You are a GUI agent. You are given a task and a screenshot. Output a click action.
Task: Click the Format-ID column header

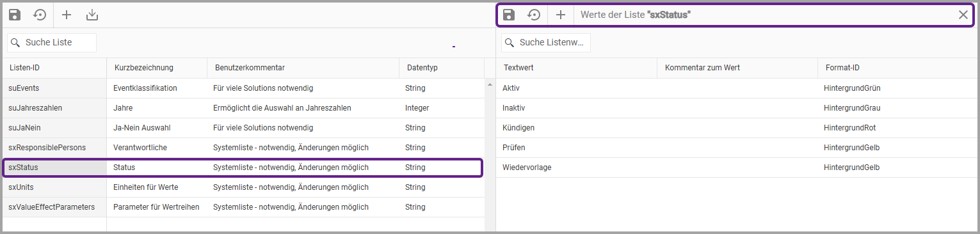click(896, 68)
